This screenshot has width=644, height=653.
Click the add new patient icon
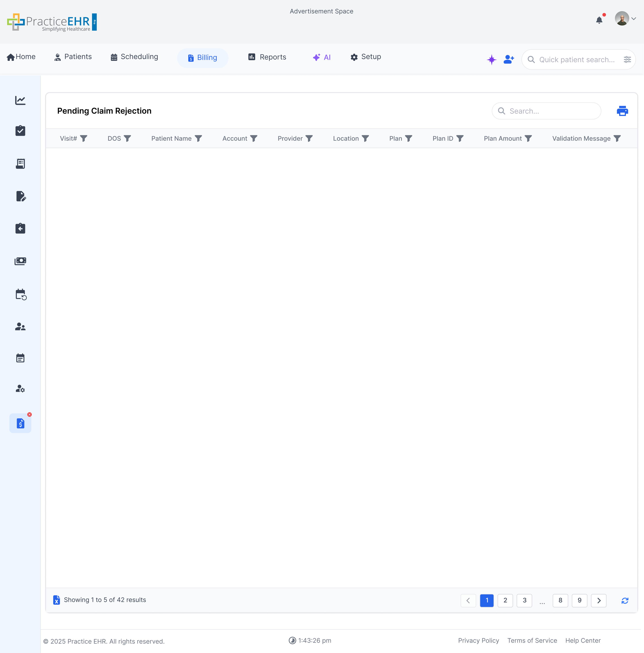(508, 59)
